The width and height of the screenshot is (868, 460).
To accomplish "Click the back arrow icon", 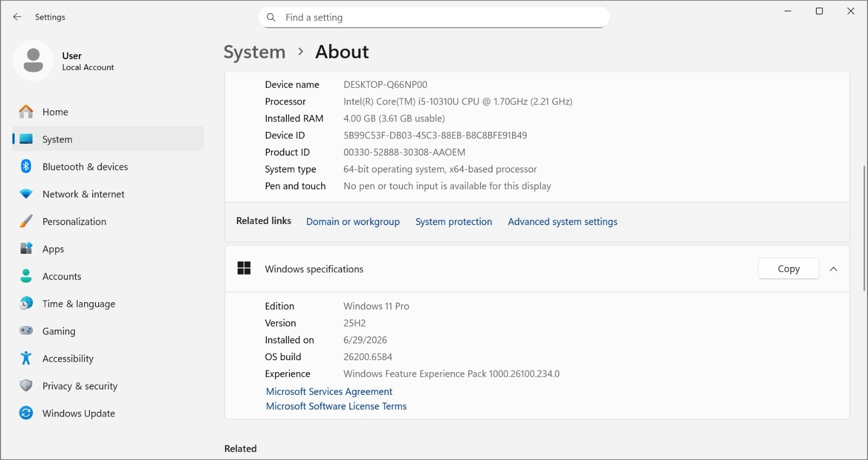I will pos(17,17).
